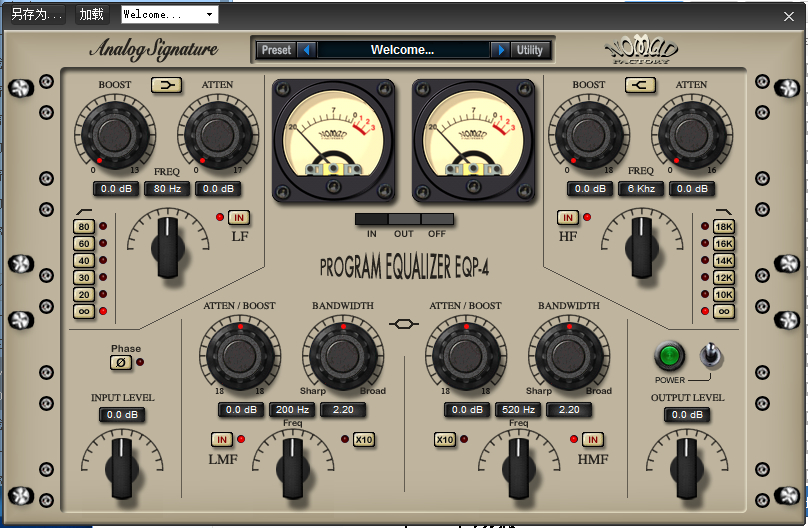808x528 pixels.
Task: Click the HF BOOST knob
Action: (x=589, y=135)
